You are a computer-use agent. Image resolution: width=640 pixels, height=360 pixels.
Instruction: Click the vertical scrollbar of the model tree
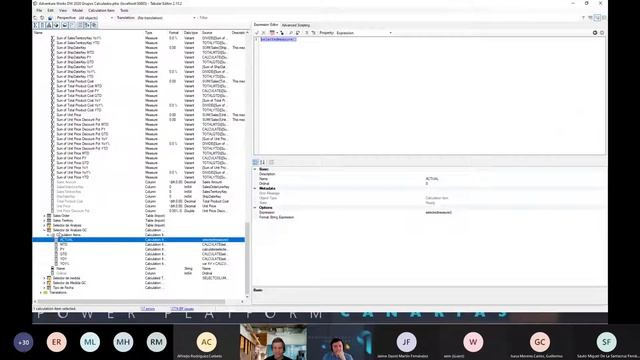pyautogui.click(x=247, y=257)
